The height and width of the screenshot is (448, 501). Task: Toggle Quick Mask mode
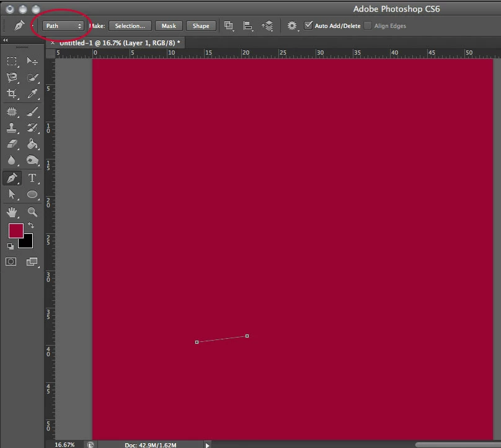pos(11,262)
